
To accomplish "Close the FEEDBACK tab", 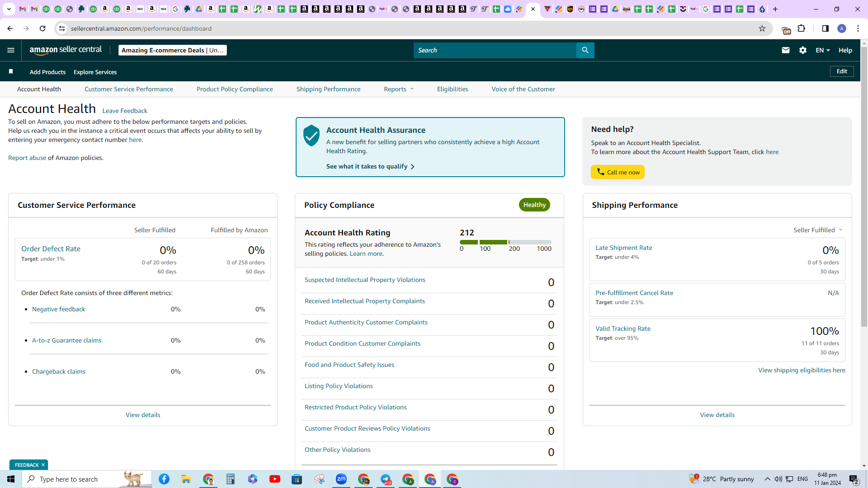I will 43,465.
